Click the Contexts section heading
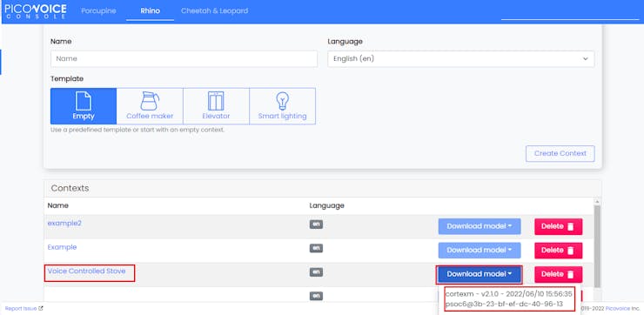The image size is (644, 315). [x=70, y=188]
